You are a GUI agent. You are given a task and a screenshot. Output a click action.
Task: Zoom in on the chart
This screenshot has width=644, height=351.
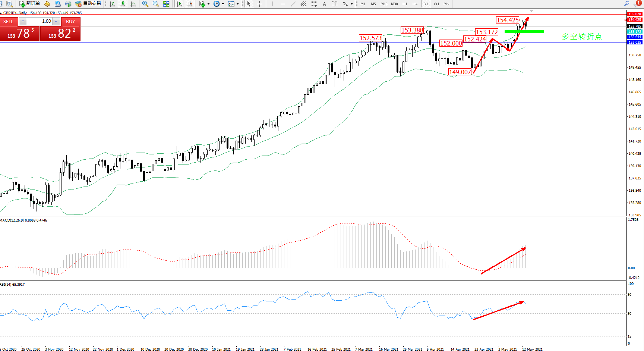[145, 4]
